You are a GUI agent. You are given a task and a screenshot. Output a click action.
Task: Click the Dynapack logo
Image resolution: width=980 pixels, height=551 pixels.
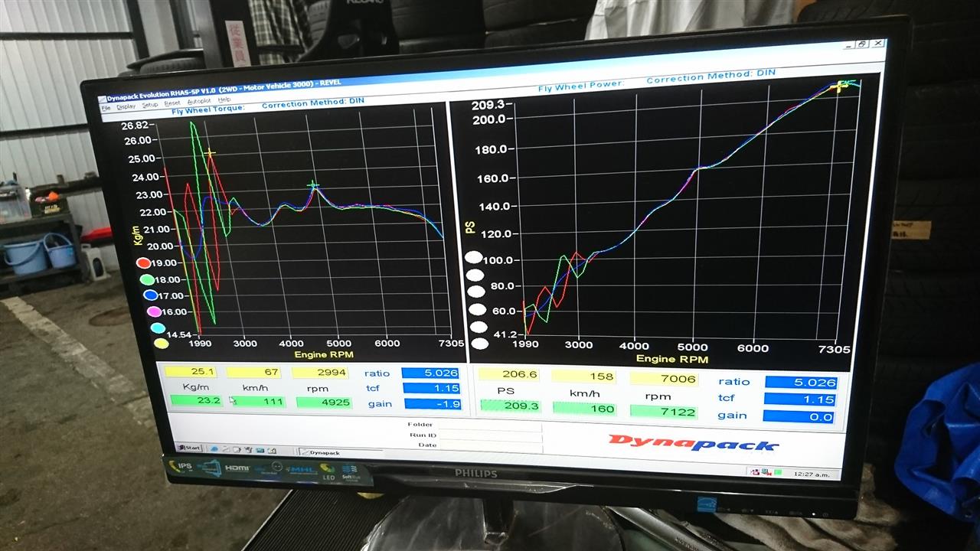coord(694,442)
